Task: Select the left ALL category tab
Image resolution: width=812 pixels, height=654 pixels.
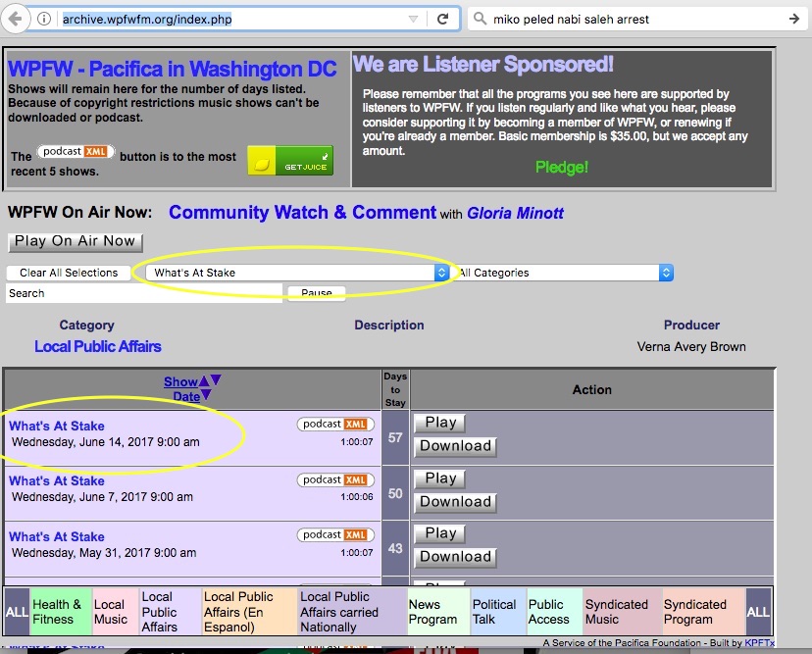Action: tap(17, 612)
